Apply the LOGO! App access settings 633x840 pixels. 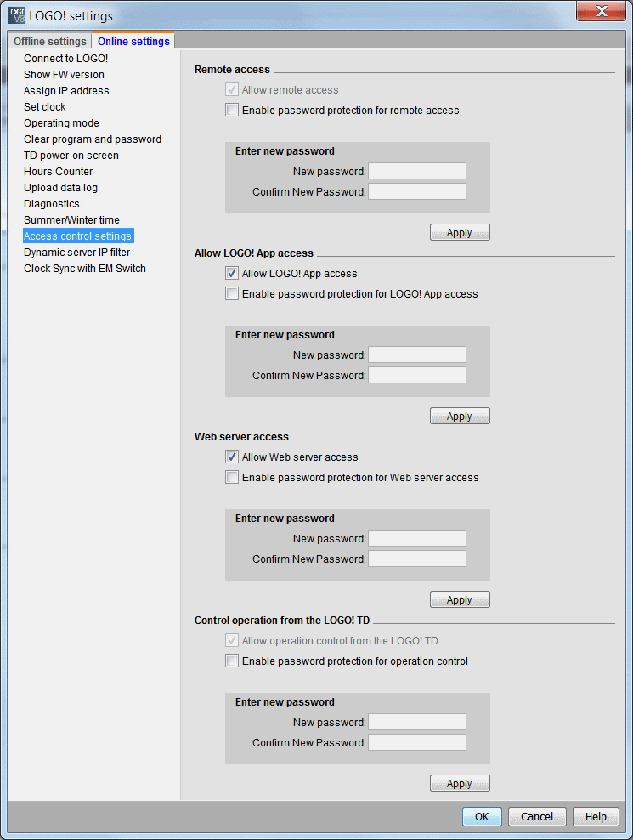[x=460, y=417]
